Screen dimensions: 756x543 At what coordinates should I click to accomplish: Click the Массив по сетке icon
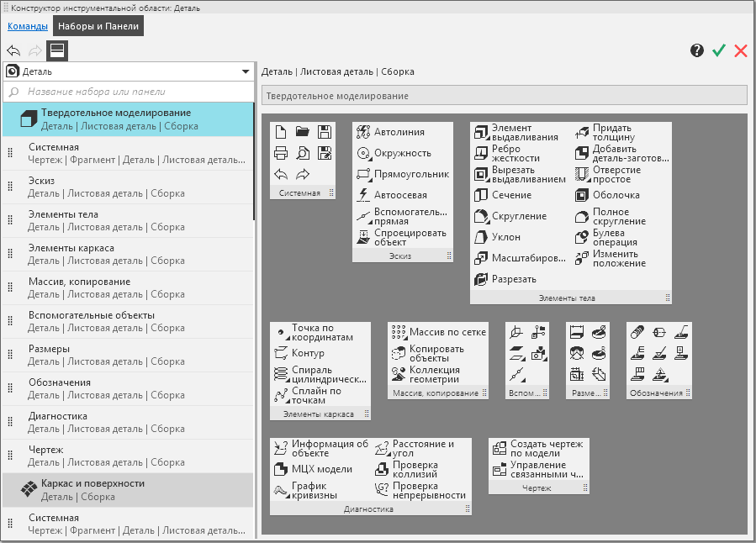(x=399, y=332)
